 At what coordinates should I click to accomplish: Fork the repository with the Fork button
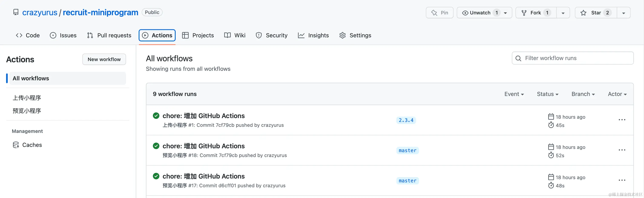tap(536, 13)
